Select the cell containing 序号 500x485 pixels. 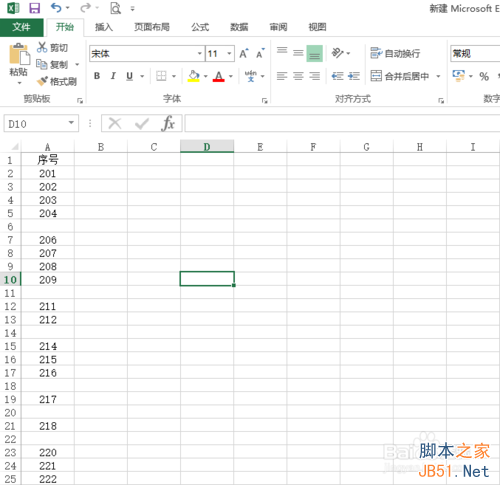[x=48, y=160]
